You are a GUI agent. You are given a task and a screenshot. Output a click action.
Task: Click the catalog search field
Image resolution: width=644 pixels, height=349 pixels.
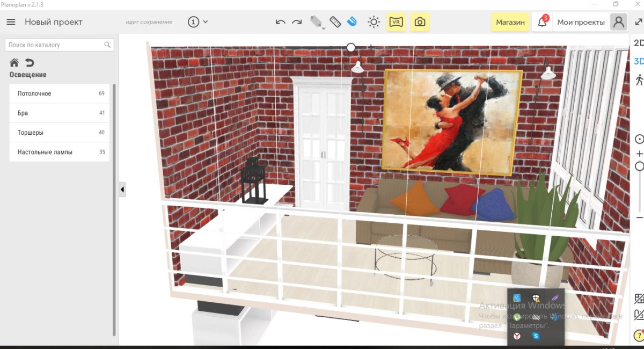click(59, 45)
